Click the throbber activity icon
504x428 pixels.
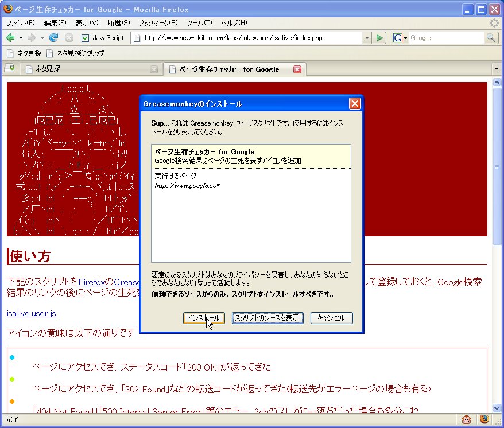[x=494, y=23]
